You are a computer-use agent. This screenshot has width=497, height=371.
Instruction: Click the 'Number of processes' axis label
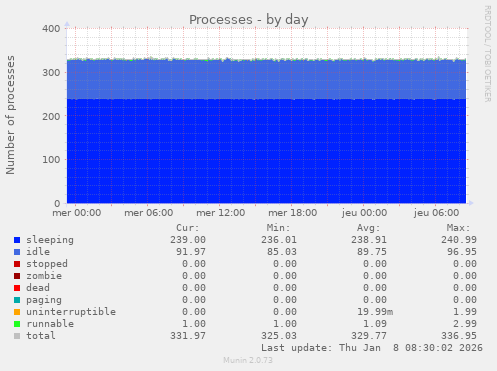pos(10,115)
